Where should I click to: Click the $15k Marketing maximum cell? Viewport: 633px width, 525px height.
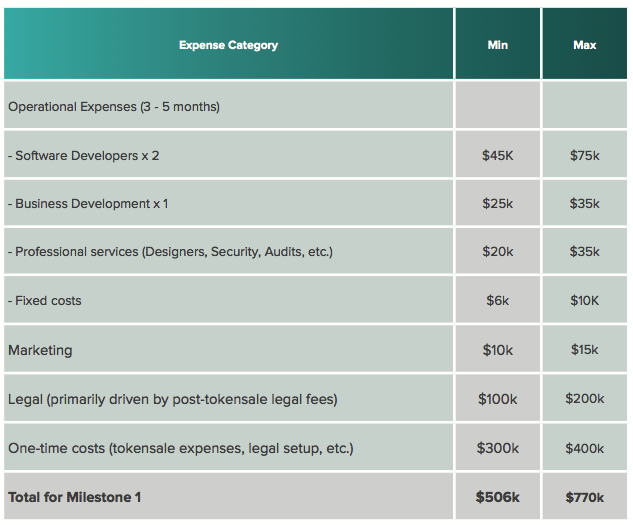[585, 350]
